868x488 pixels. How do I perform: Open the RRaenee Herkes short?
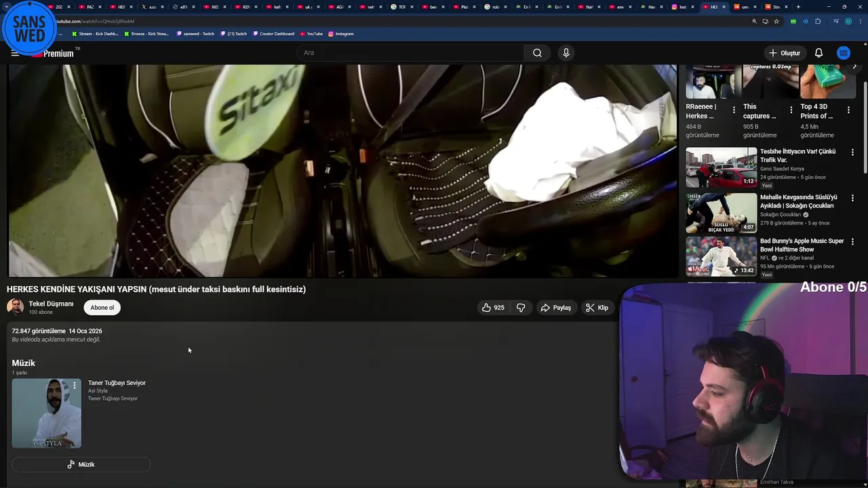tap(713, 82)
